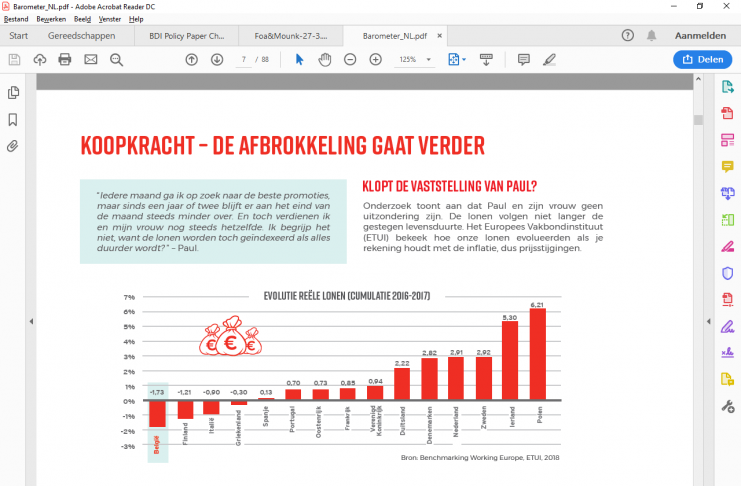
Task: Go to previous page arrow
Action: point(192,60)
